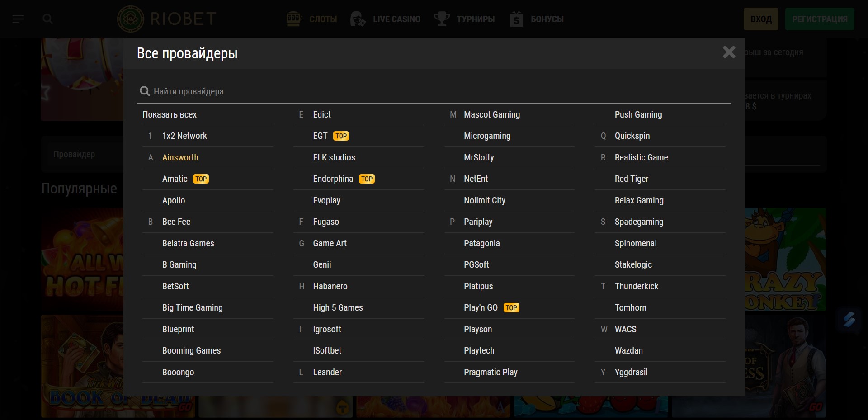Image resolution: width=868 pixels, height=420 pixels.
Task: Select Amatic provider
Action: coord(175,179)
